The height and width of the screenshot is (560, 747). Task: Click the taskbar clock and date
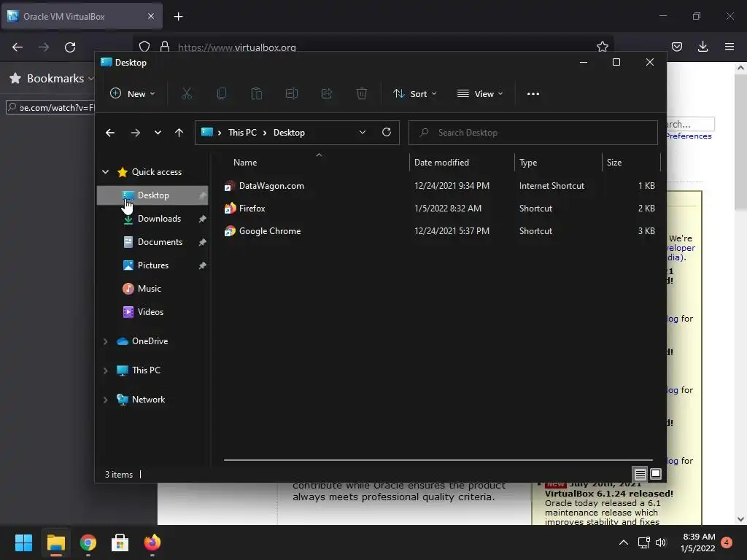[698, 542]
